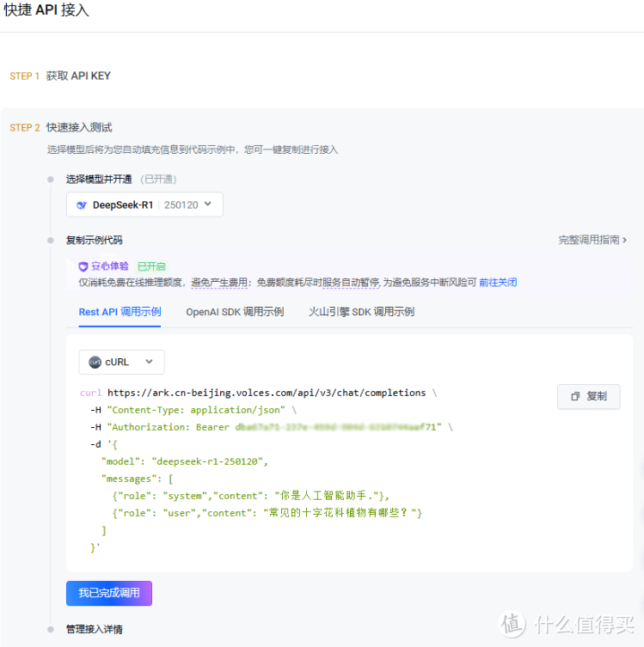Open the DeepSeek-R1 model selection dropdown
Image resolution: width=644 pixels, height=647 pixels.
click(144, 204)
